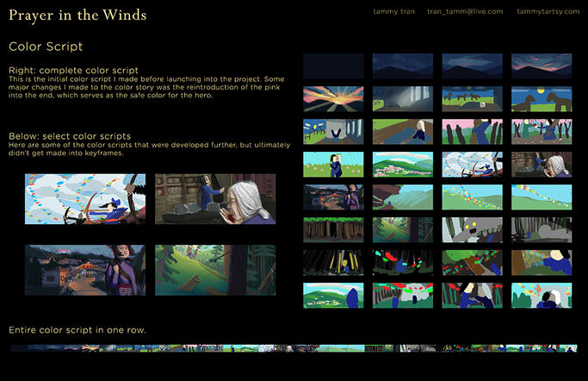The image size is (588, 381).
Task: Open the tammytartsy.com website link
Action: pos(547,11)
